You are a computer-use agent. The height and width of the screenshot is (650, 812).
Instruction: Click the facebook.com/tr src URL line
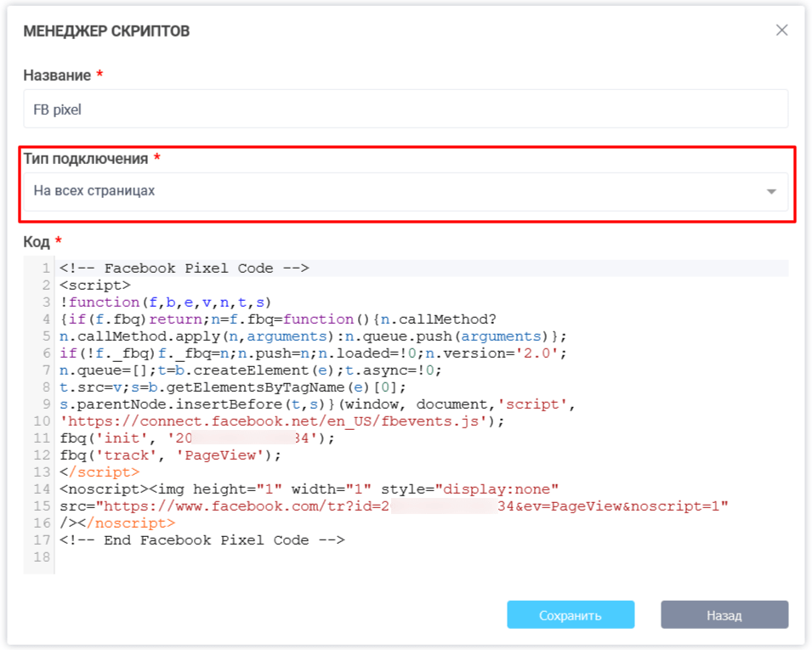[x=394, y=506]
